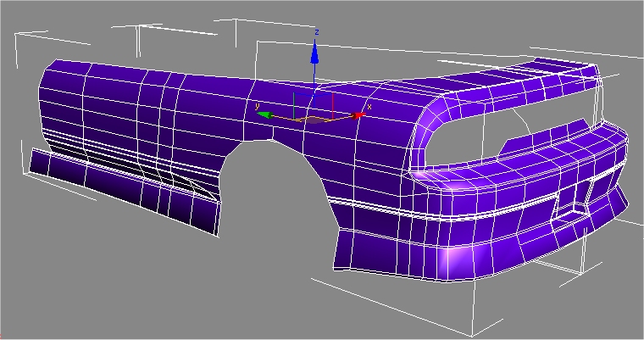Grab the green Y-axis arrow handle
Image resolution: width=644 pixels, height=340 pixels.
[264, 114]
